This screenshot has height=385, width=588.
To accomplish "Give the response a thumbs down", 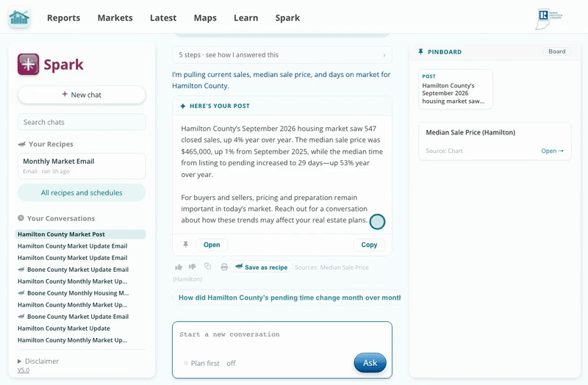I will tap(193, 267).
